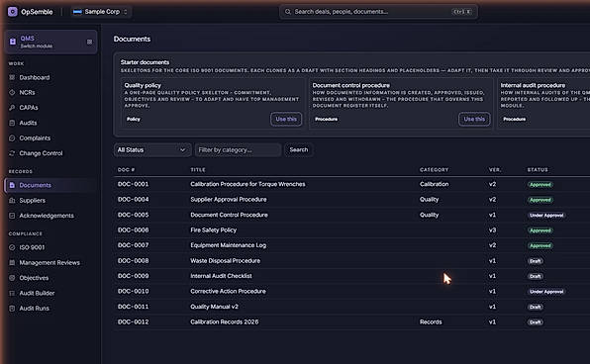Click the Internal audit procedure starter card

pos(543,104)
